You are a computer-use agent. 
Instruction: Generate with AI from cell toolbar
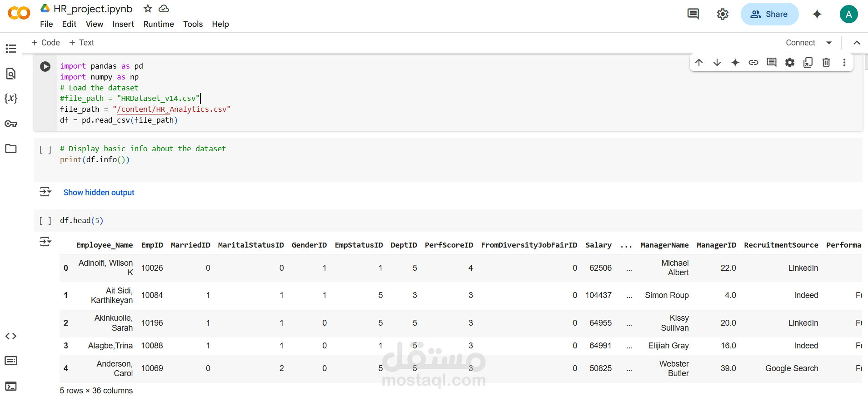click(735, 63)
